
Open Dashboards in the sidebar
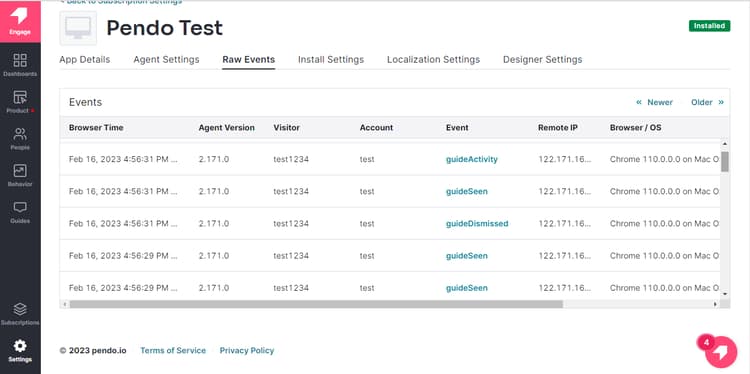pos(20,65)
